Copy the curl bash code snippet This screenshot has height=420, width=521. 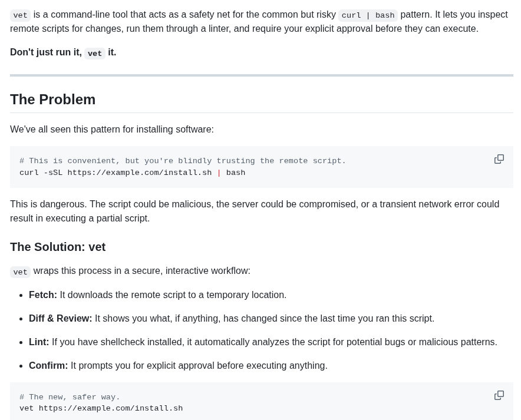[x=499, y=159]
